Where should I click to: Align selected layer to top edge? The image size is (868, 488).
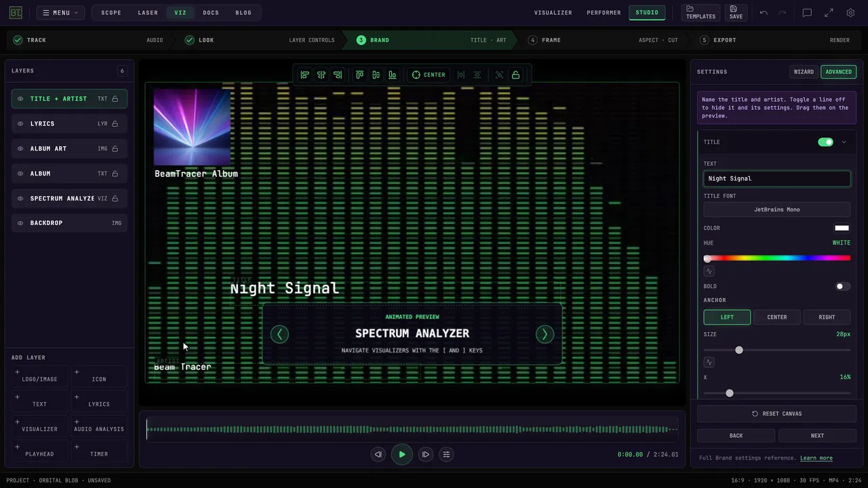pos(359,75)
